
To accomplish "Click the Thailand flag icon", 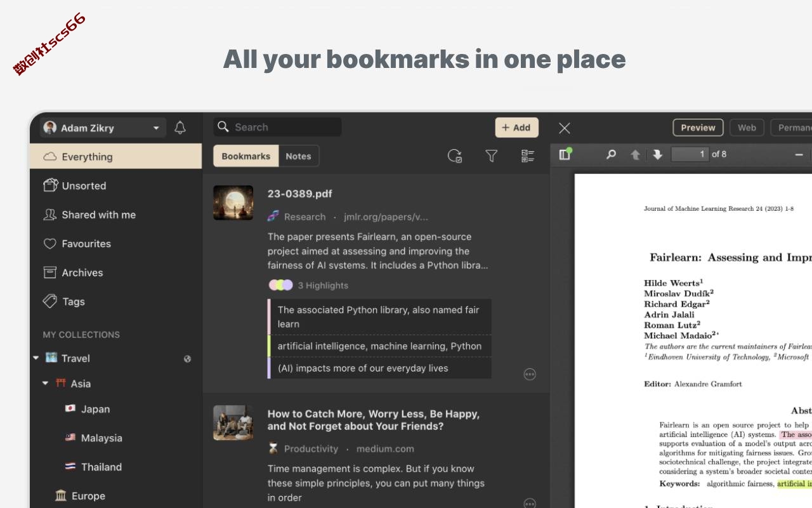I will pos(70,466).
